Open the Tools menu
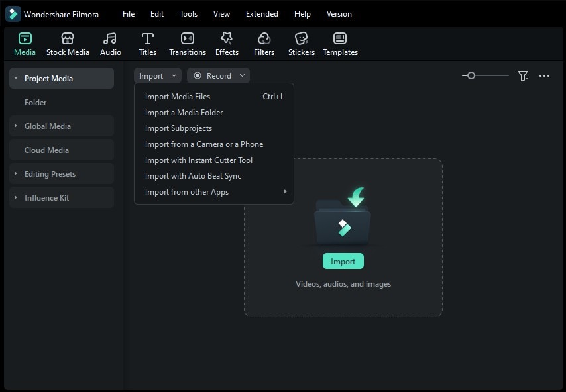 pos(188,13)
